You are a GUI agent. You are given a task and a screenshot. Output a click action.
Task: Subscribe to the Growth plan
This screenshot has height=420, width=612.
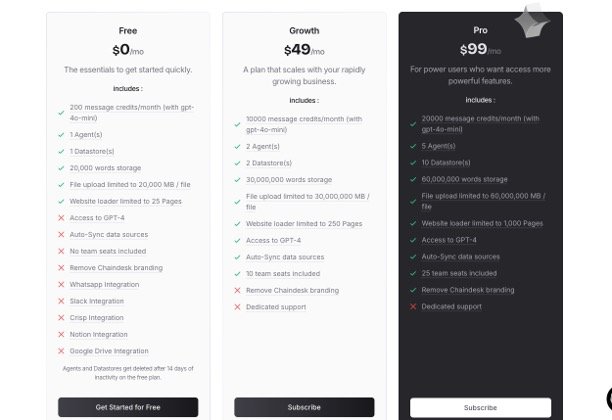coord(304,407)
